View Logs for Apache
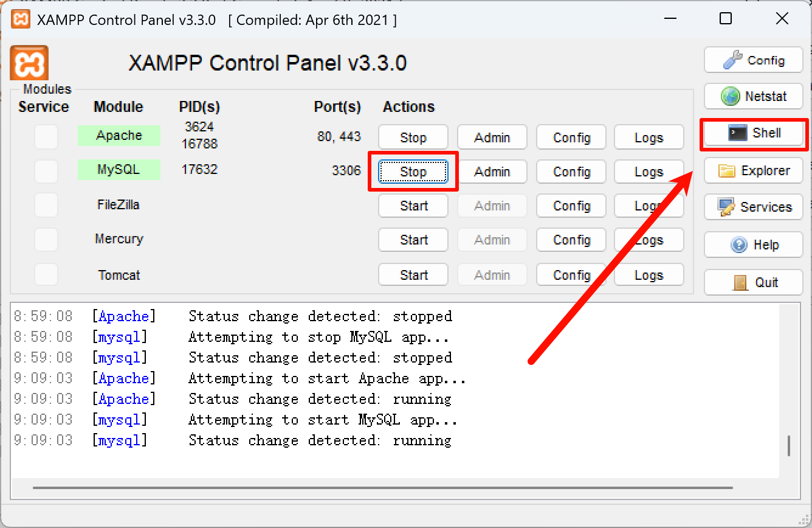 [649, 137]
